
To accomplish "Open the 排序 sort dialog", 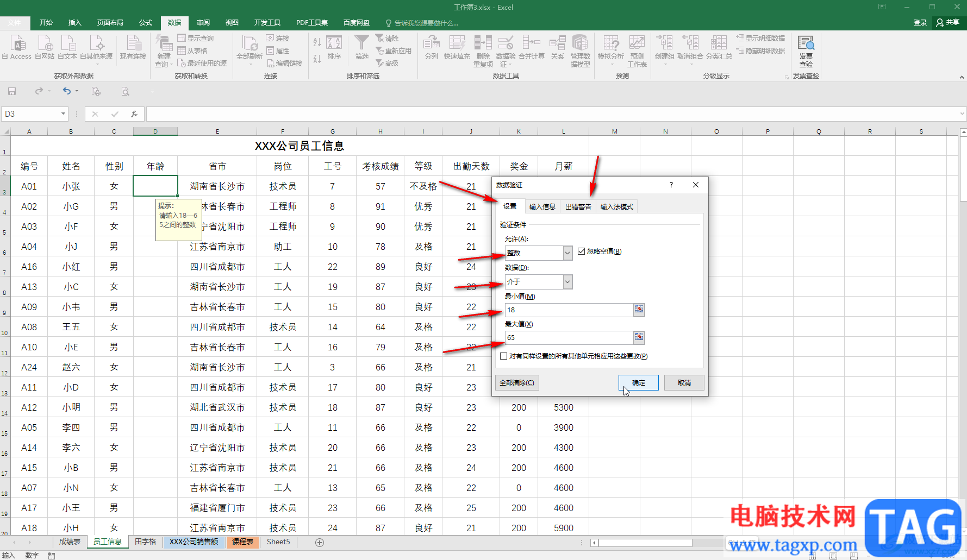I will (334, 47).
